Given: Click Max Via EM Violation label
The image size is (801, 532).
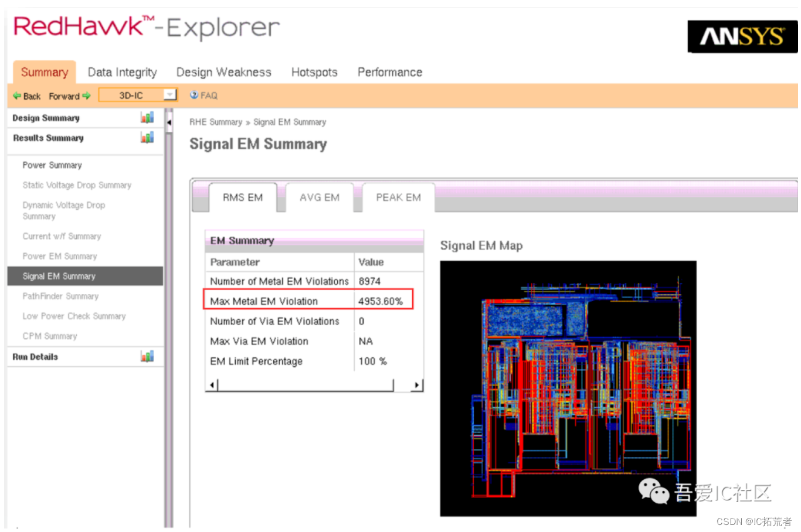Looking at the screenshot, I should (x=259, y=341).
